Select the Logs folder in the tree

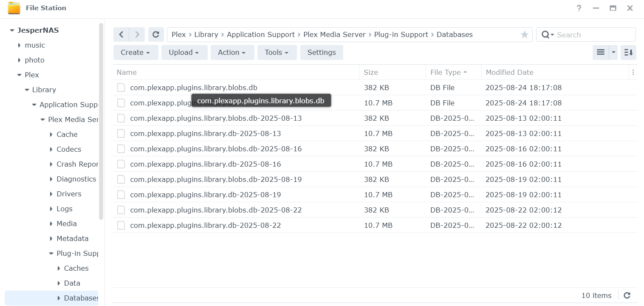coord(65,209)
